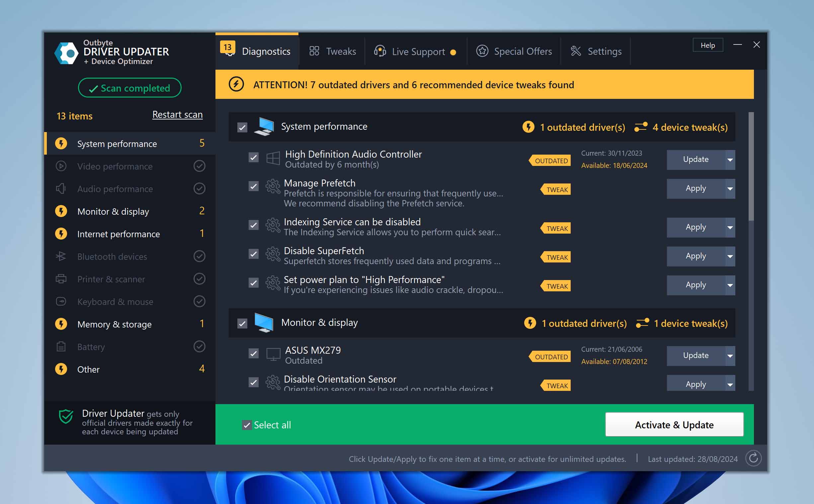Image resolution: width=814 pixels, height=504 pixels.
Task: Click the tweak slider icon in System performance header
Action: (x=641, y=127)
